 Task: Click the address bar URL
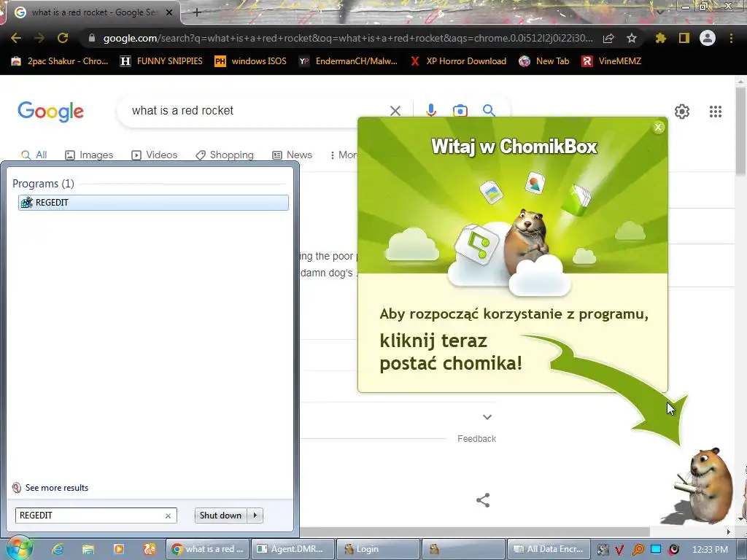[x=348, y=38]
